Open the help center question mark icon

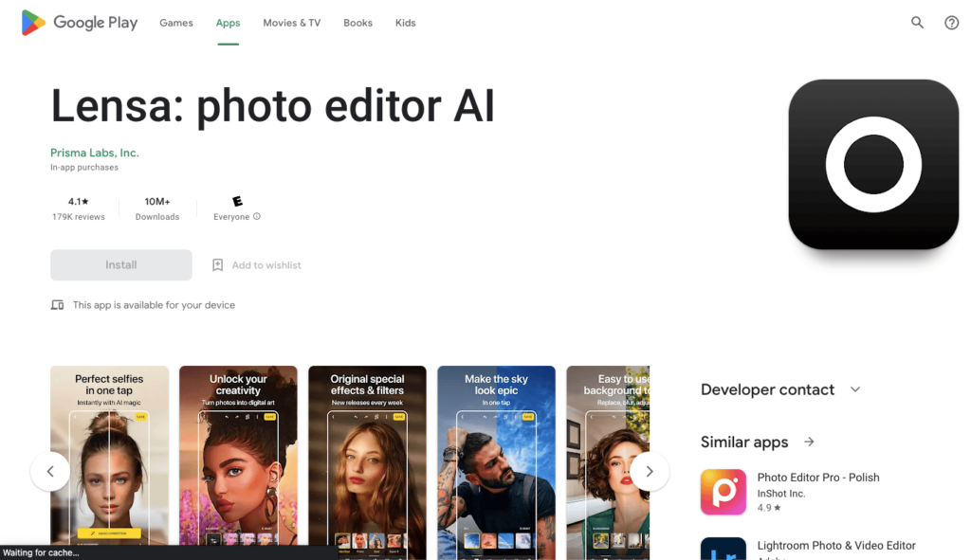951,23
